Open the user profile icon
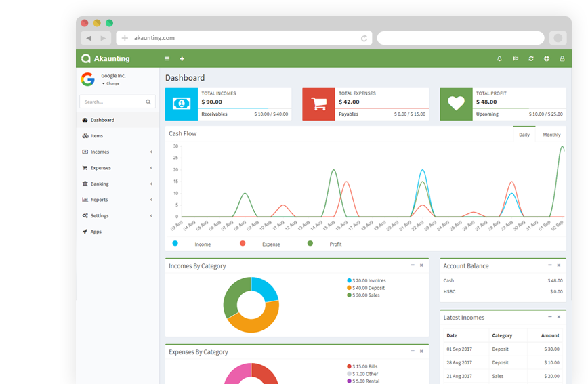Screen dimensions: 588x384 [562, 58]
